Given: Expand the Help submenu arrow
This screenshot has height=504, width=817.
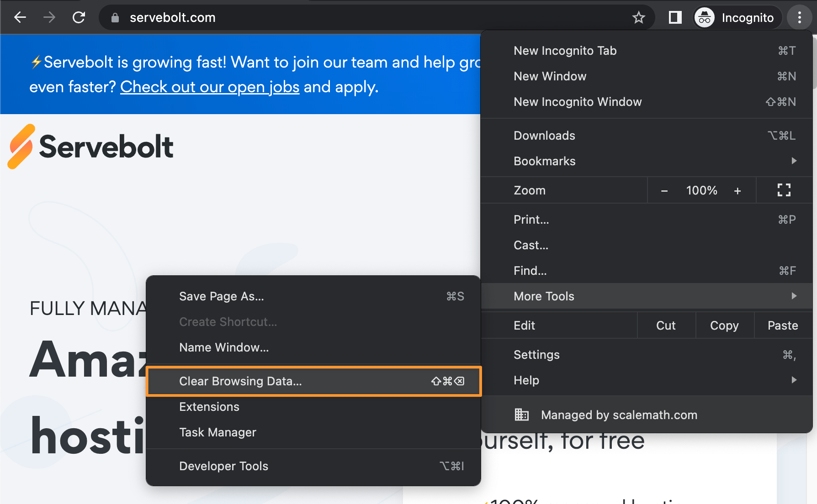Looking at the screenshot, I should [x=794, y=380].
